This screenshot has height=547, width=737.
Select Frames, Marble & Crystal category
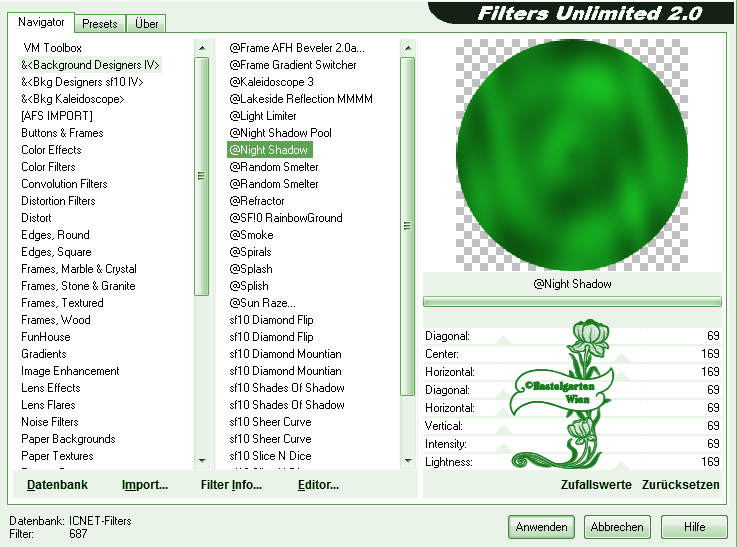click(79, 269)
